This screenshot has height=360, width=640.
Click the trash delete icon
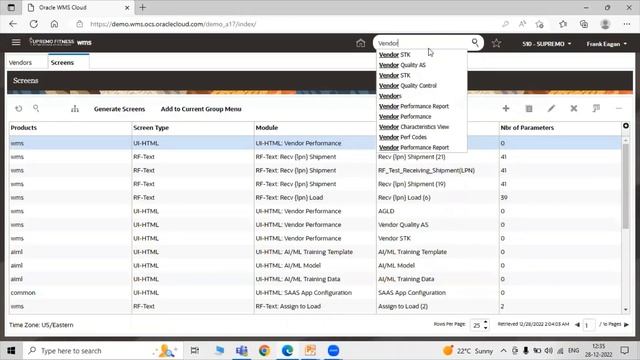(529, 109)
